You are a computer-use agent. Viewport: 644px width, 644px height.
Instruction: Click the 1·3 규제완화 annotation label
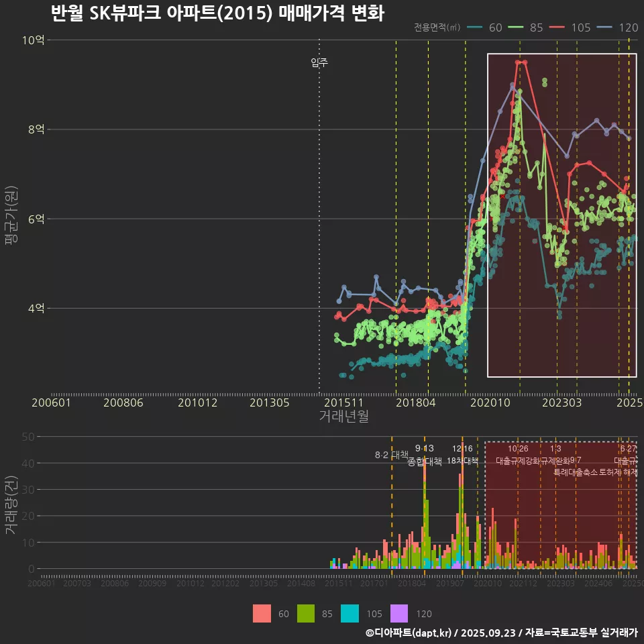(x=555, y=455)
